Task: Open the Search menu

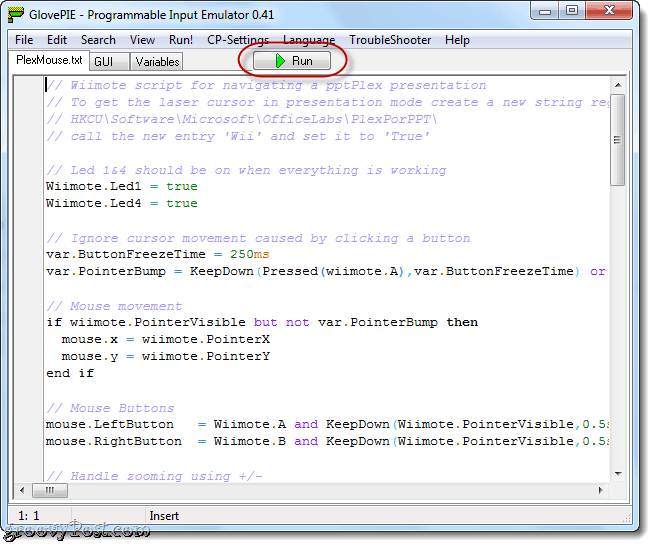Action: 98,40
